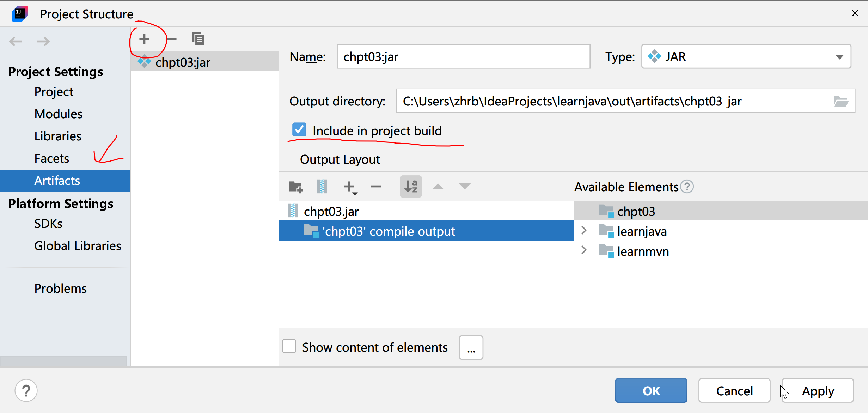This screenshot has height=413, width=868.
Task: Click the browse output directory folder icon
Action: tap(841, 102)
